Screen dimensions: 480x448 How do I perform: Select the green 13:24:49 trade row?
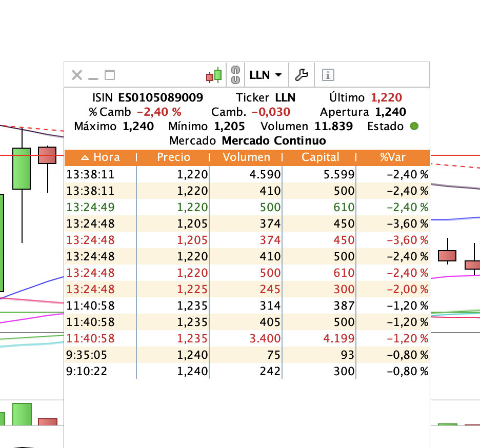(247, 207)
